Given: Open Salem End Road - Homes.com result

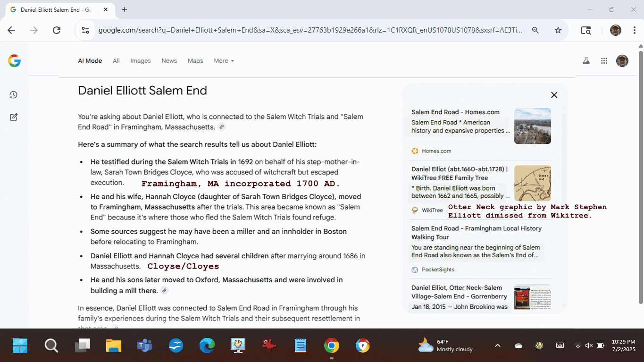Looking at the screenshot, I should click(455, 112).
